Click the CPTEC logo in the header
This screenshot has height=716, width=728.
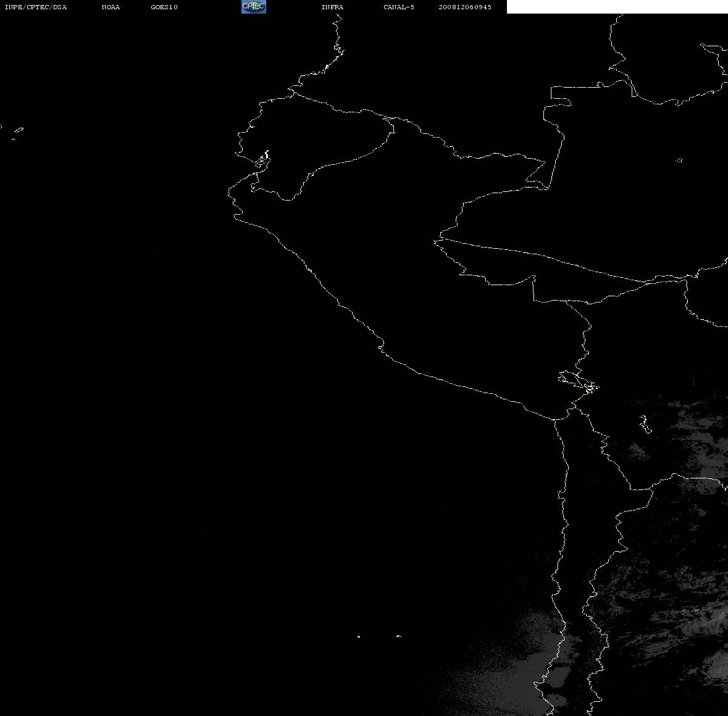(254, 7)
